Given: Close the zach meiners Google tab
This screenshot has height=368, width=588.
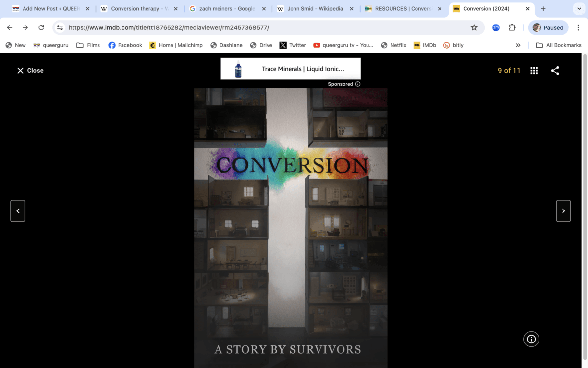Looking at the screenshot, I should [264, 9].
